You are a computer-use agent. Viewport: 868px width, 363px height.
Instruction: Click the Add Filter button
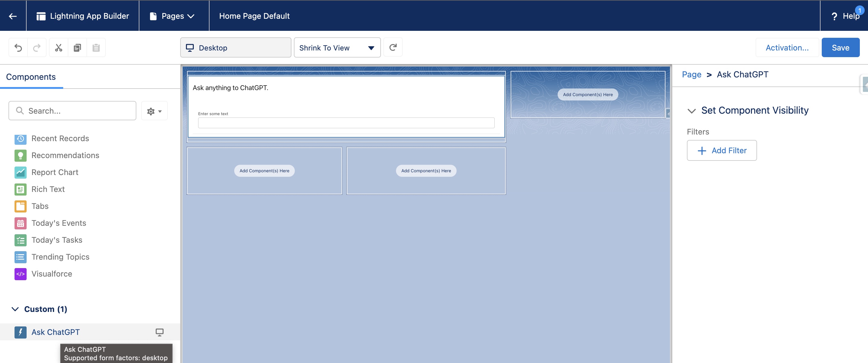(722, 150)
